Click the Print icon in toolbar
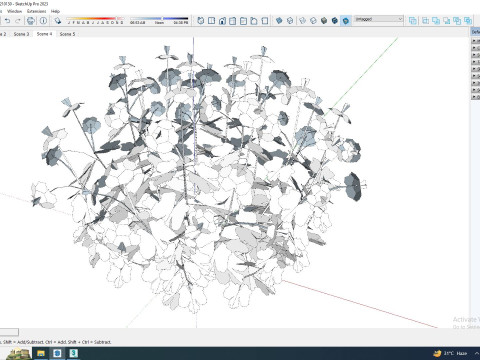 click(31, 21)
